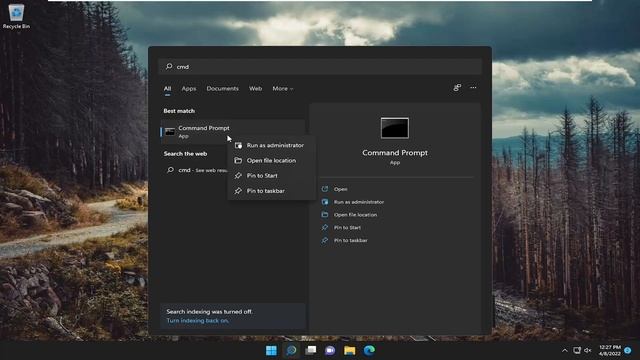Click Open in the right details pane
640x360 pixels.
tap(340, 189)
